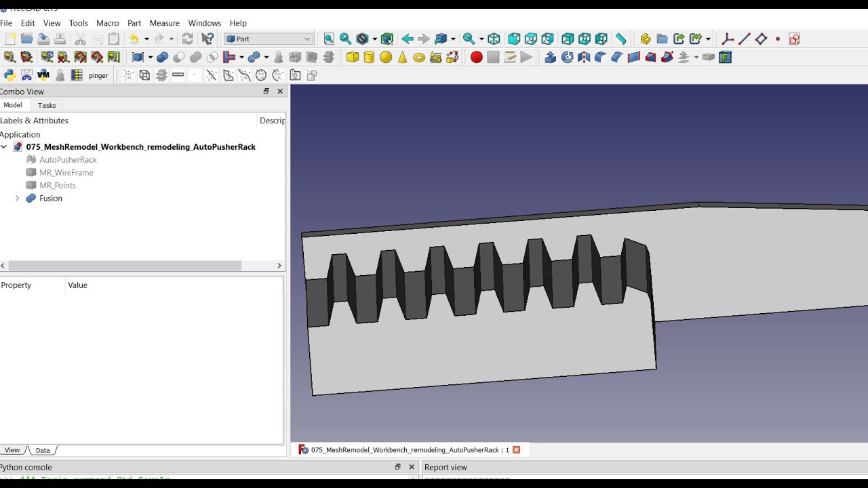Switch to the Data property tab
The image size is (868, 488).
pyautogui.click(x=43, y=450)
